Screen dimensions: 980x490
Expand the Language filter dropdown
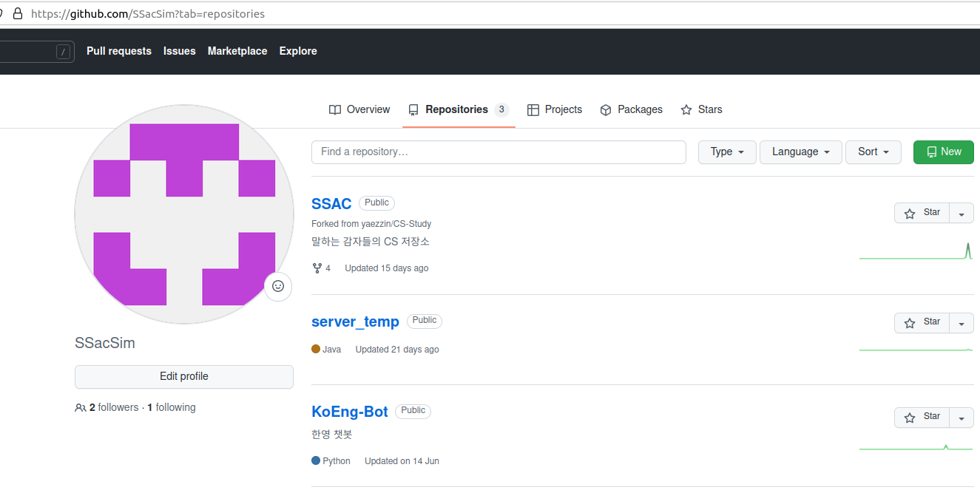[801, 152]
